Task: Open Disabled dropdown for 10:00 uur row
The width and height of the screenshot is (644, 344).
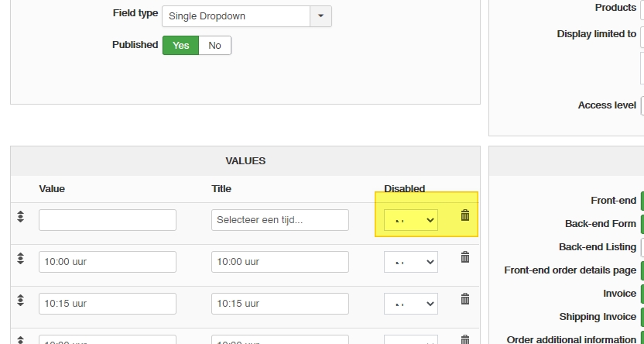Action: pos(411,262)
